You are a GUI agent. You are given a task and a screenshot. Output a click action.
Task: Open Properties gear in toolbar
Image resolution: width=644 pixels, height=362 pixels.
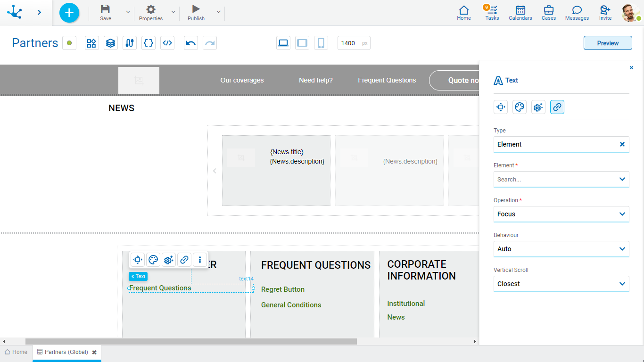[151, 13]
